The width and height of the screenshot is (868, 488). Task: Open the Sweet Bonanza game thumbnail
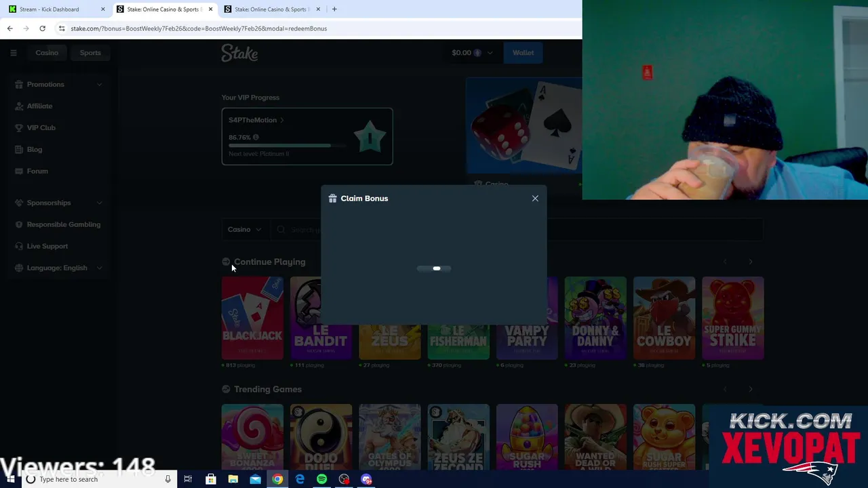click(252, 436)
